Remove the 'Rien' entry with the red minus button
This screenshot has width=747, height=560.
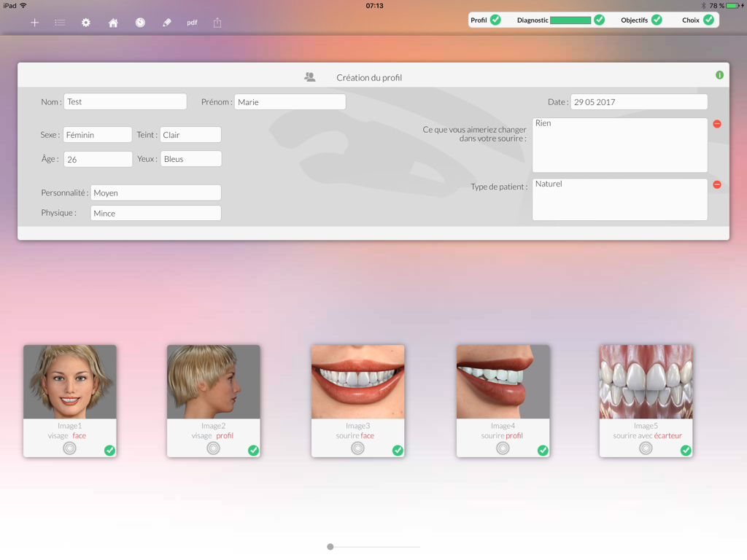click(x=717, y=124)
